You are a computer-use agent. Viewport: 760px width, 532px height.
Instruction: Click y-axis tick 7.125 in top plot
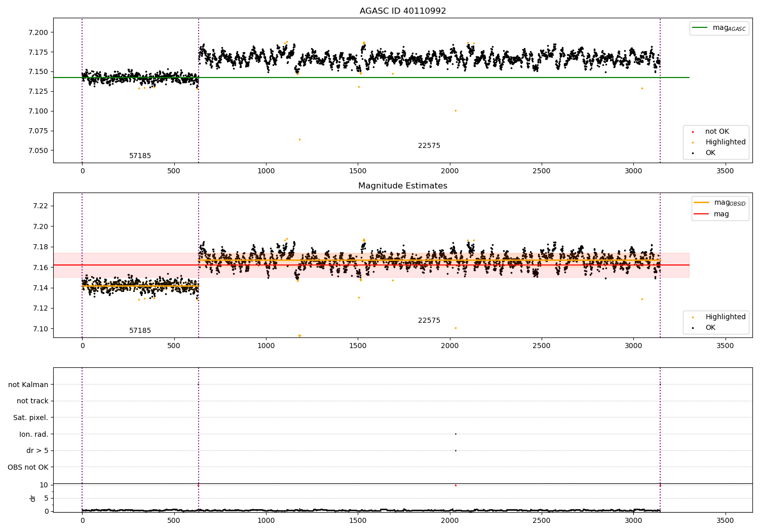[37, 91]
